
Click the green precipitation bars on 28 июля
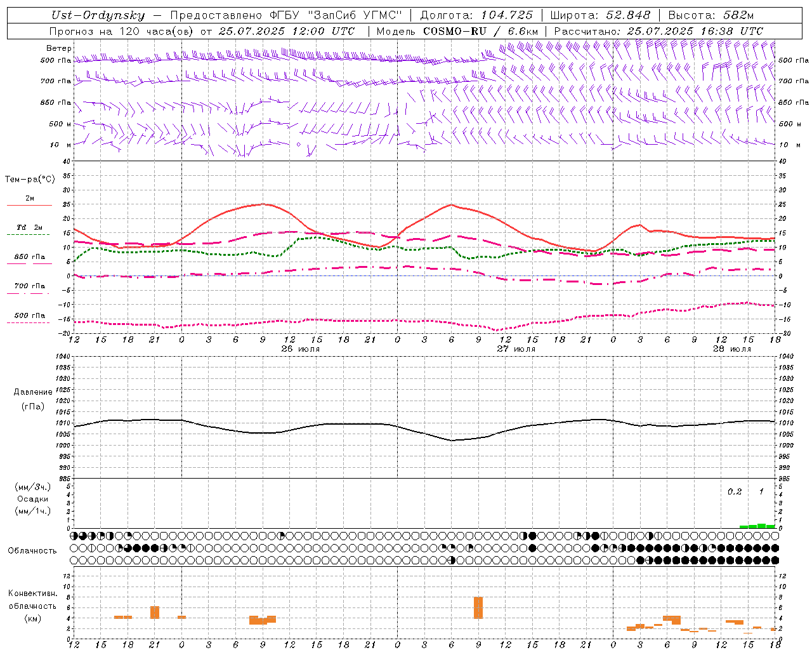point(757,526)
